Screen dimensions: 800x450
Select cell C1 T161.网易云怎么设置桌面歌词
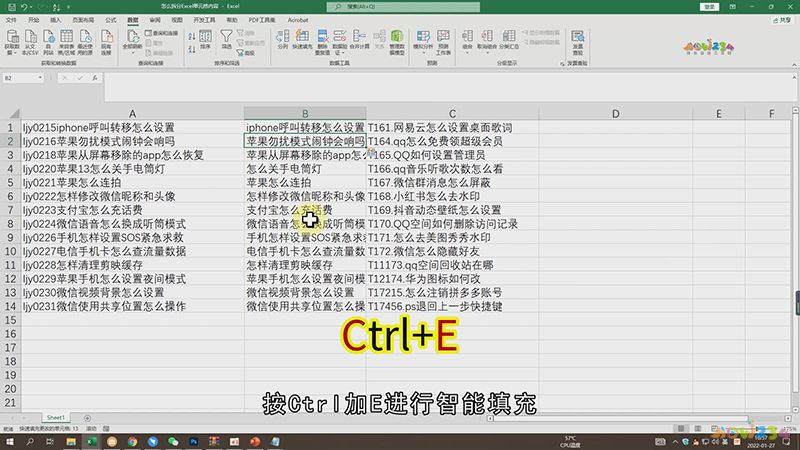(x=452, y=127)
